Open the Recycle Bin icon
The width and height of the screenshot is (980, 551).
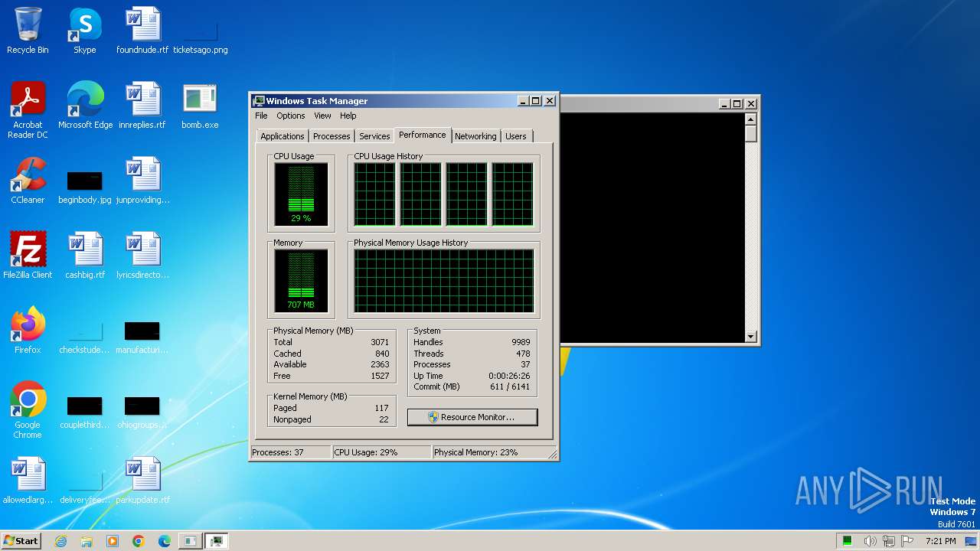[28, 31]
